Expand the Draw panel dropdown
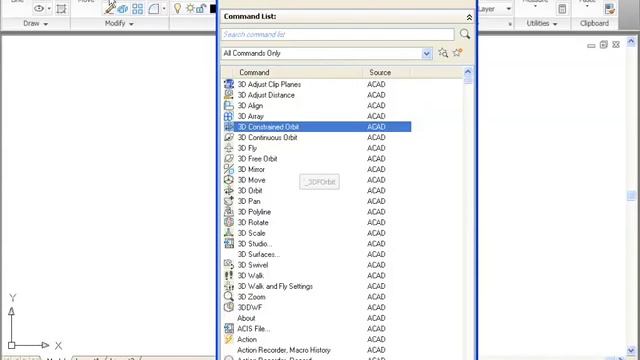 coord(46,24)
